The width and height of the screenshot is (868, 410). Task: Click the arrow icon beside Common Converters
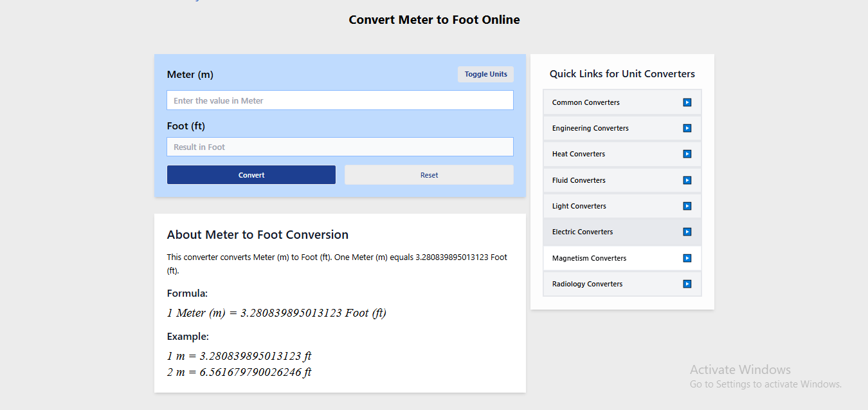click(687, 102)
